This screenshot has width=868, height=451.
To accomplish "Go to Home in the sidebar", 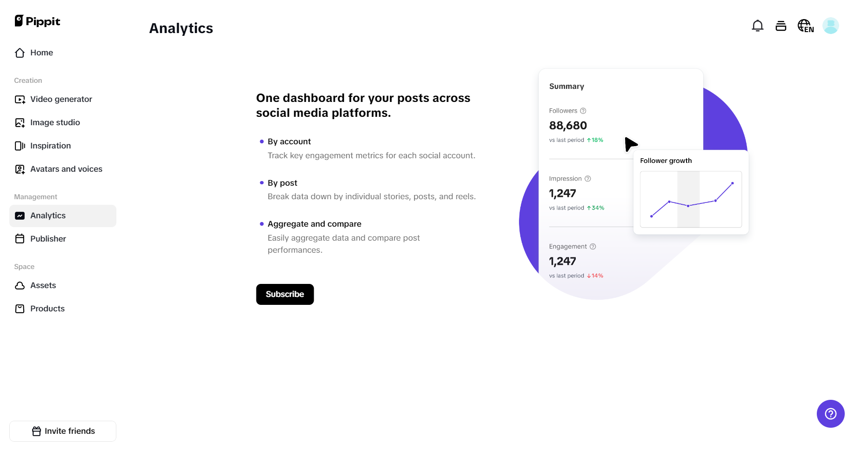I will (41, 53).
